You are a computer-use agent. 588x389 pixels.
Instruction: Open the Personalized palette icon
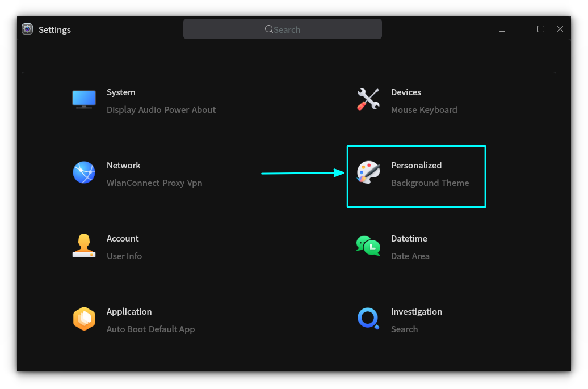tap(368, 172)
